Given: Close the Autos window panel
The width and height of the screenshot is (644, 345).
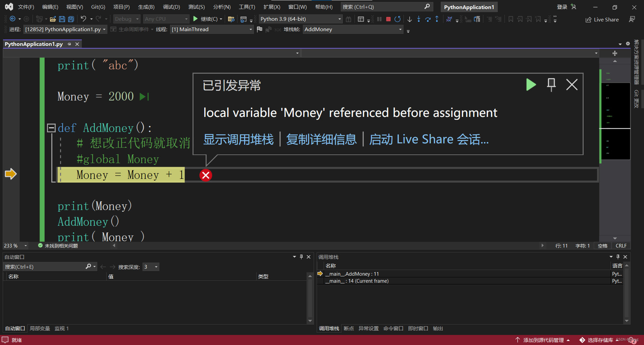Looking at the screenshot, I should tap(309, 257).
